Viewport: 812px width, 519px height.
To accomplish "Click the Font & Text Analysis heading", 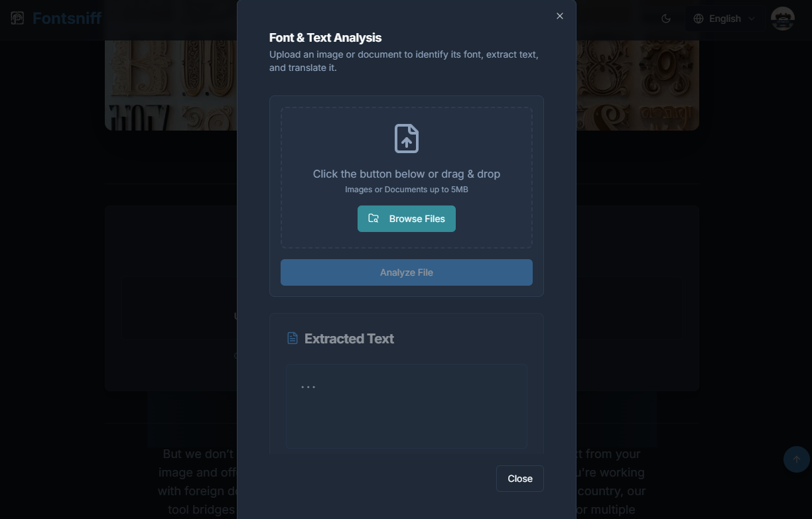I will (325, 37).
